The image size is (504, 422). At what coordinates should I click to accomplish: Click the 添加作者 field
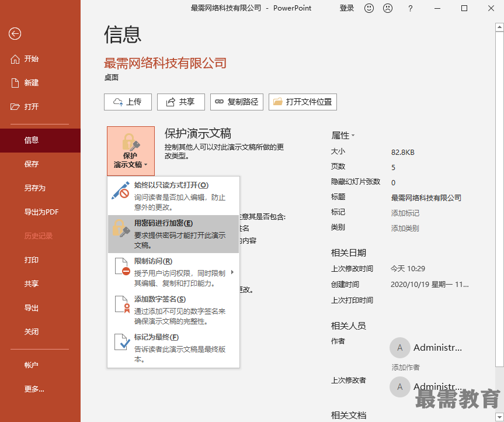405,367
